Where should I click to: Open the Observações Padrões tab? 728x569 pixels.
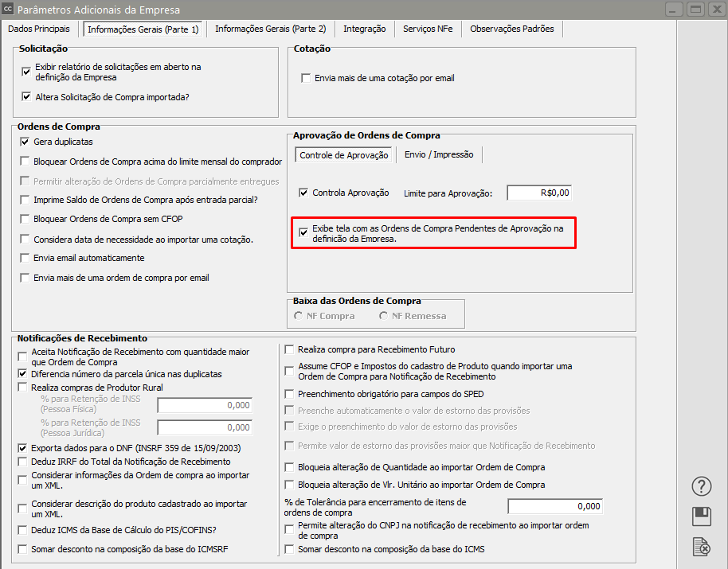point(511,29)
